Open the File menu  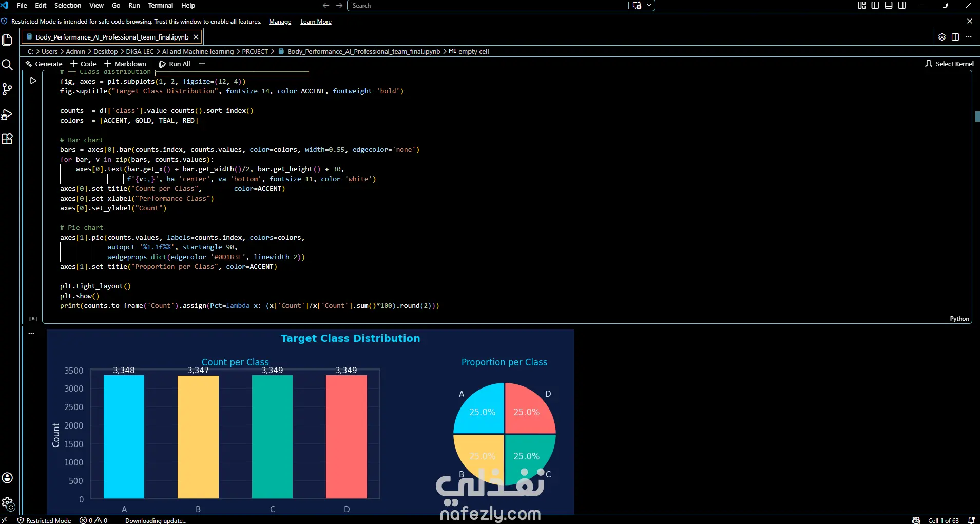22,5
